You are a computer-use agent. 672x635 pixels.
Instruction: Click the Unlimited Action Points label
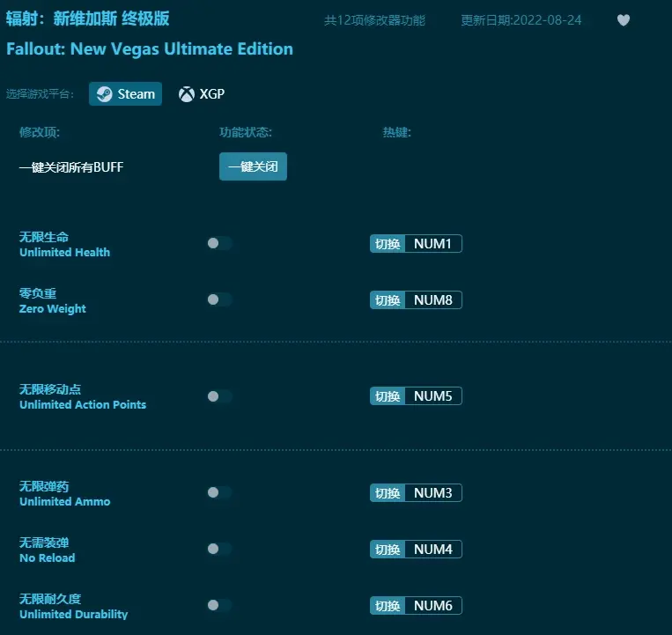[x=83, y=404]
